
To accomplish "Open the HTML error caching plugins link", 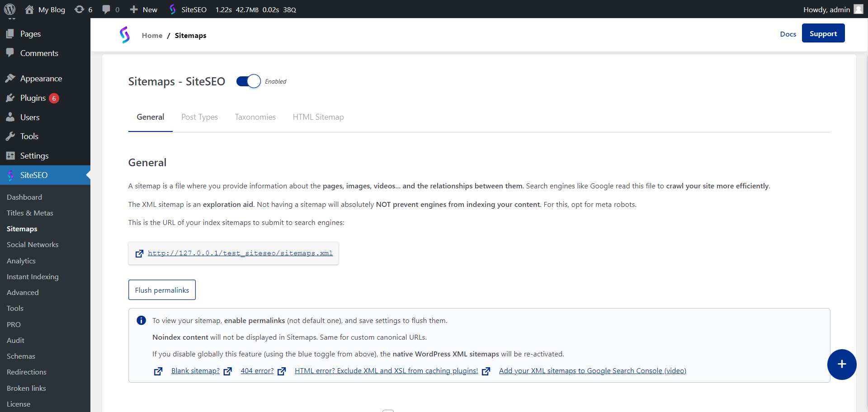I will [x=386, y=371].
